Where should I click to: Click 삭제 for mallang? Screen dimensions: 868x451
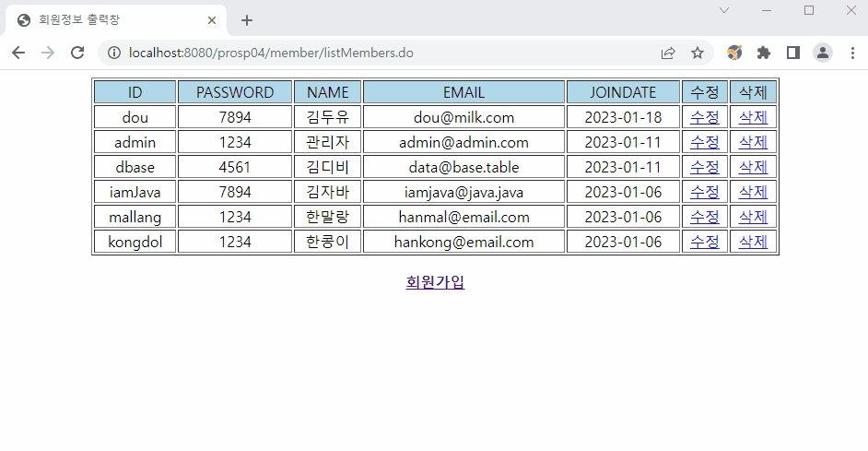[754, 217]
